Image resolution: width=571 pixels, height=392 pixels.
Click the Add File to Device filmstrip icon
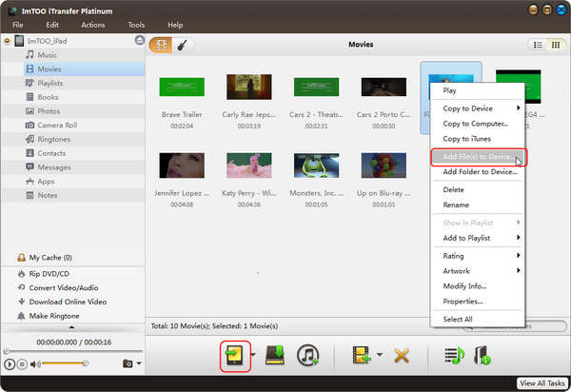pos(362,355)
